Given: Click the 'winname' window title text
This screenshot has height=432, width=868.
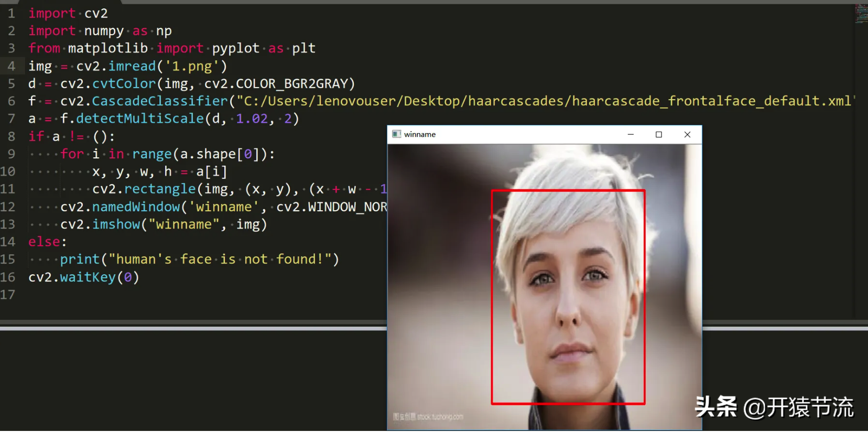Looking at the screenshot, I should 420,135.
